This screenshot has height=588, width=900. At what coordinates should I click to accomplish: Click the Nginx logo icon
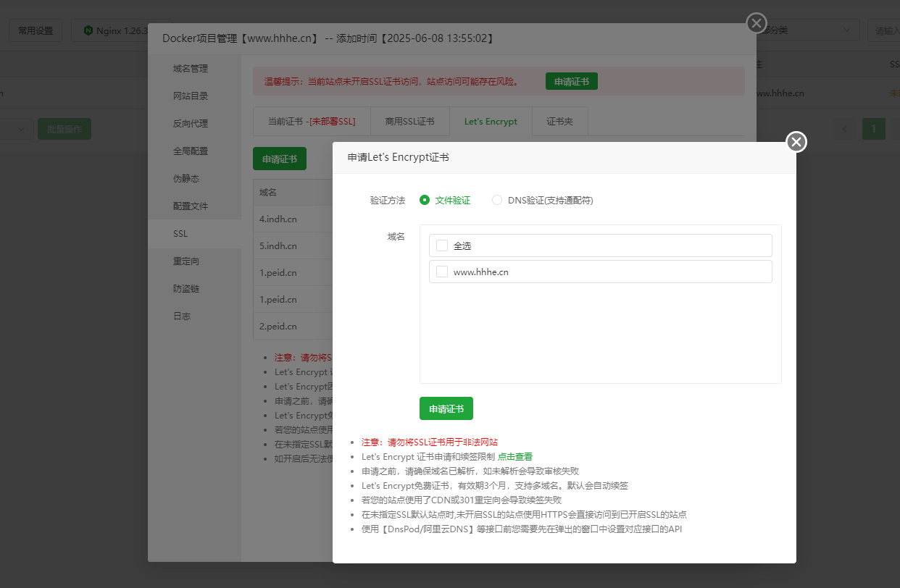point(88,30)
